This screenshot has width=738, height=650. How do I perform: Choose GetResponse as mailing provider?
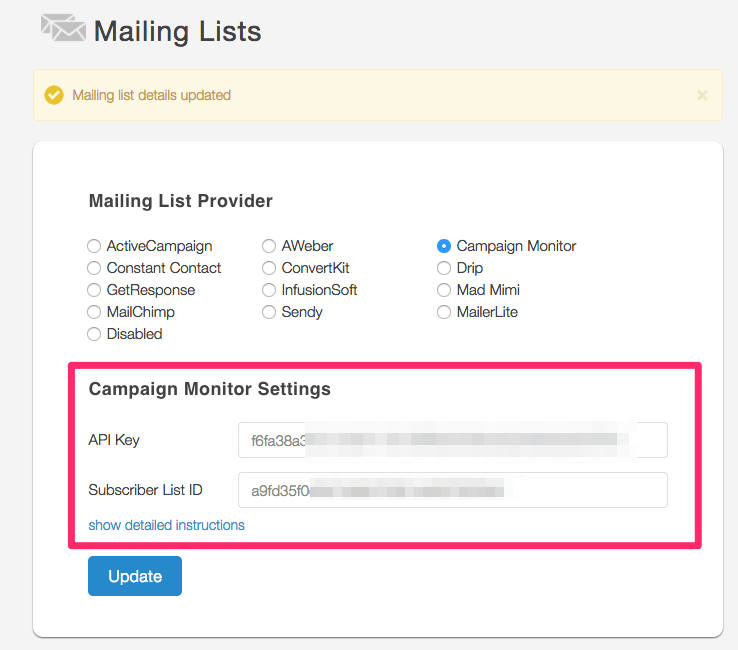94,290
